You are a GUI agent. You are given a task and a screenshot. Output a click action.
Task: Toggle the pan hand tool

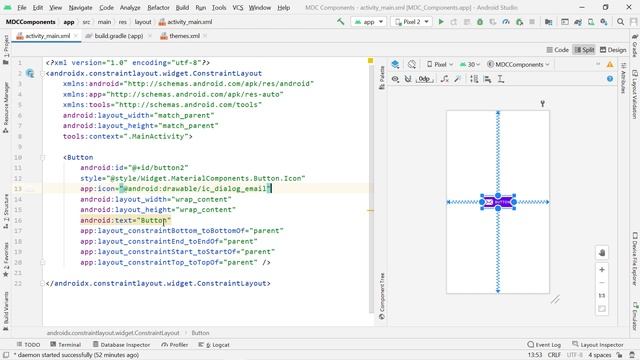coord(602,253)
